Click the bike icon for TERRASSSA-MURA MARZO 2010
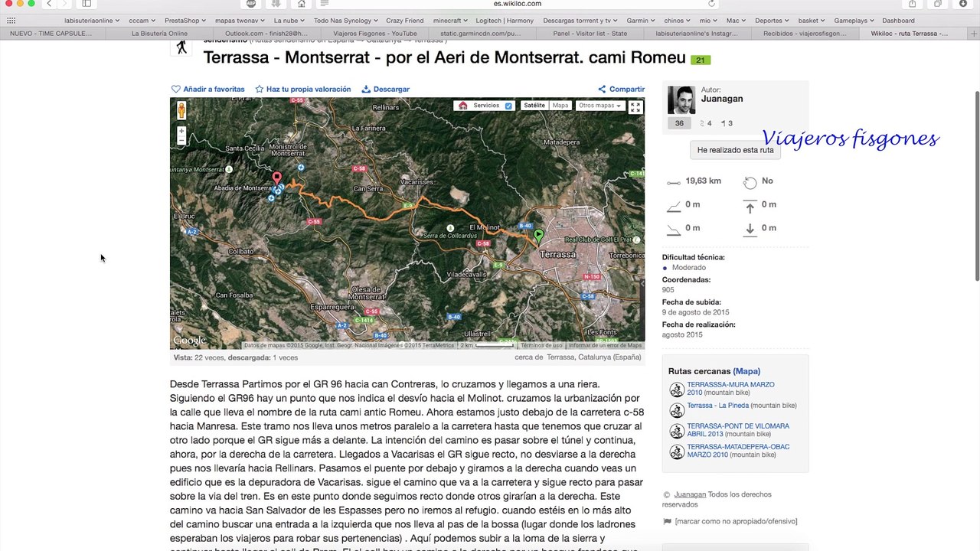Screen dimensions: 980x551 [677, 390]
